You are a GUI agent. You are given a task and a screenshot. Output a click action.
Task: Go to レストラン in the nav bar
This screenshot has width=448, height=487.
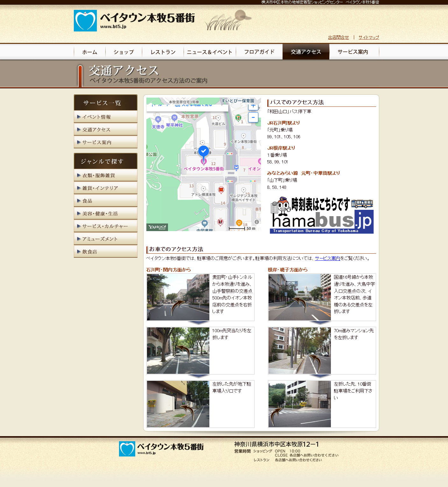[163, 52]
